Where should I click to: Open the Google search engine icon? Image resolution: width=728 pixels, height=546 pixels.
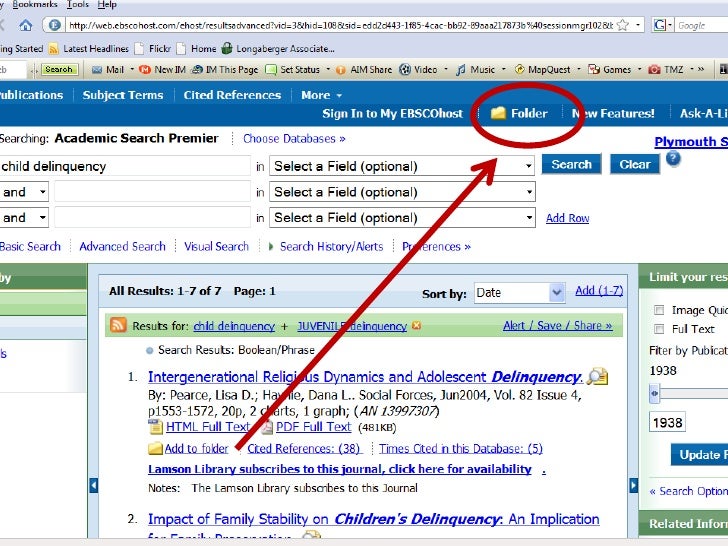659,25
